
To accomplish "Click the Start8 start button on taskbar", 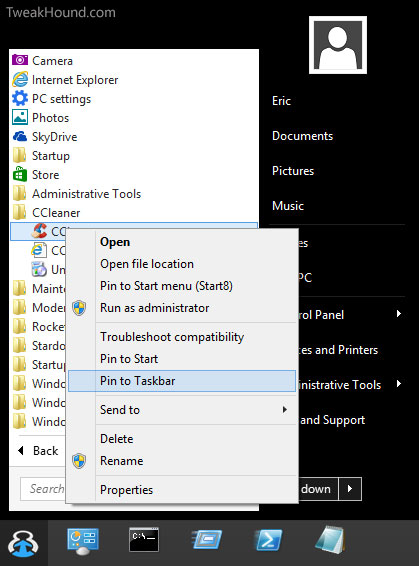I will click(23, 543).
